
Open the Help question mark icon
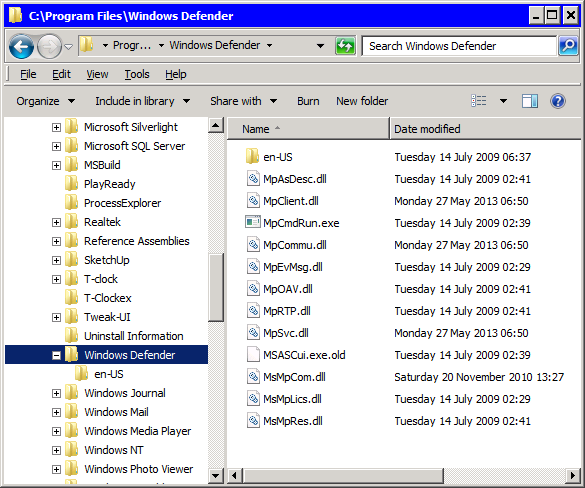pos(558,101)
